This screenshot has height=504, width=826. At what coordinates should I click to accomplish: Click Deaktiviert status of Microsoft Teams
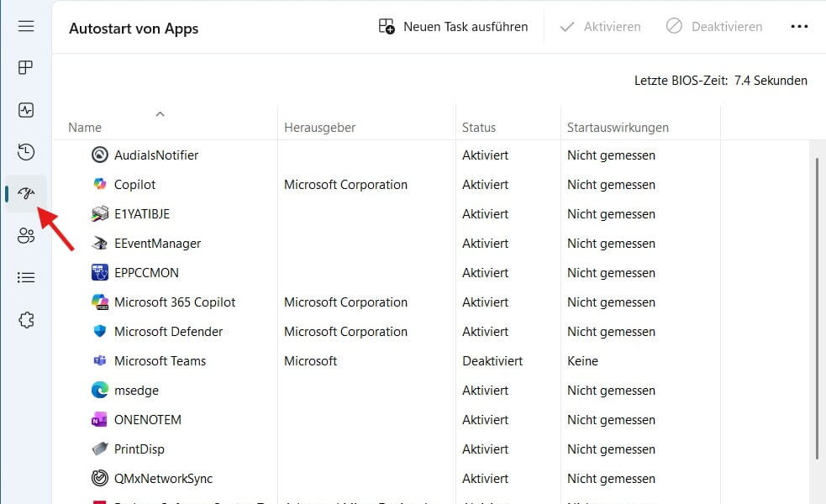pos(492,360)
